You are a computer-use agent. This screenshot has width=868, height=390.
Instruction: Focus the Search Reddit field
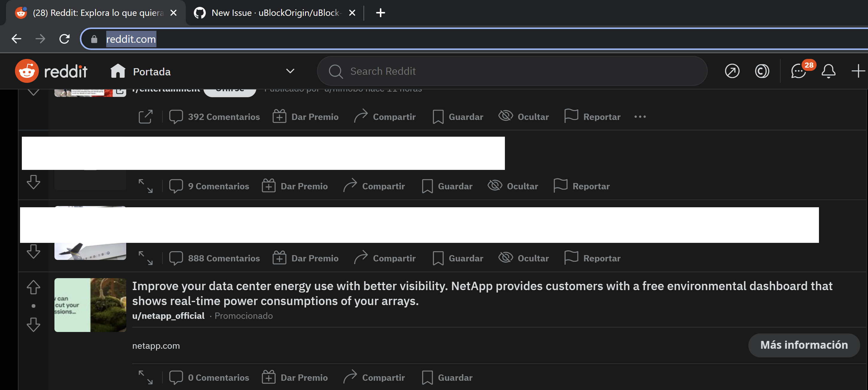[512, 71]
